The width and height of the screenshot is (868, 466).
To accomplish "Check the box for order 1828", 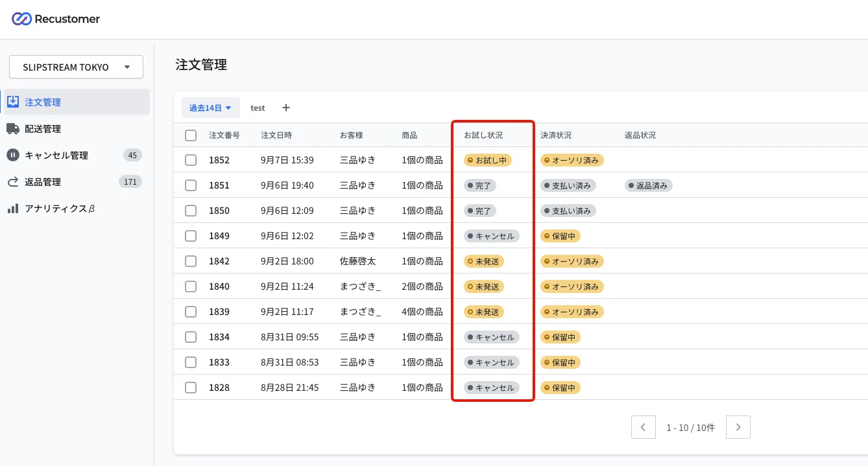I will pos(191,388).
